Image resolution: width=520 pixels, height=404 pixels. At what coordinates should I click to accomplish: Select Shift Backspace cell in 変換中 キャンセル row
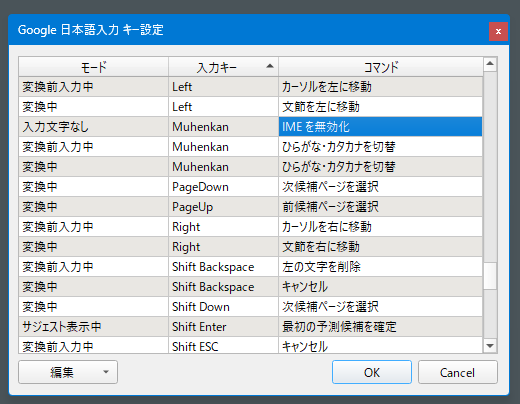223,287
